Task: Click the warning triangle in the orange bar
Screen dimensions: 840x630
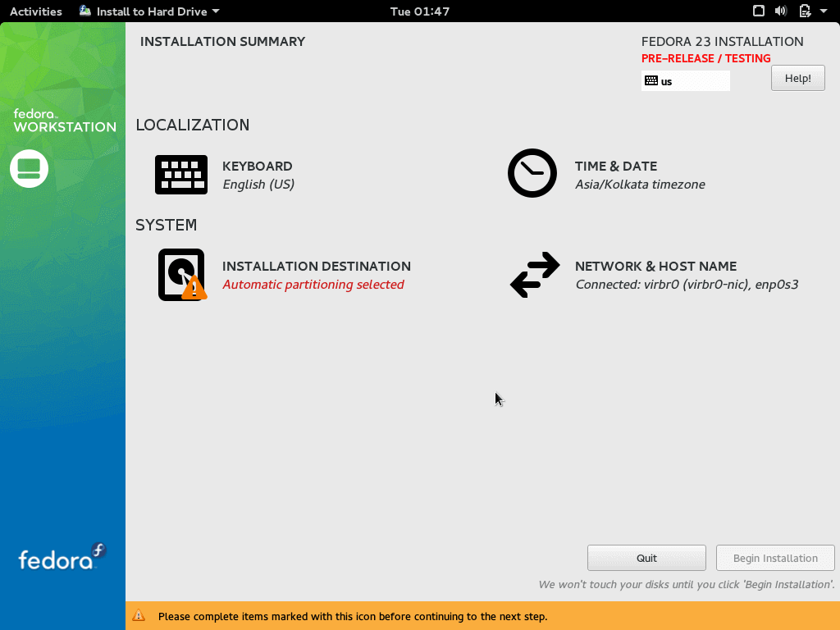Action: (x=139, y=615)
